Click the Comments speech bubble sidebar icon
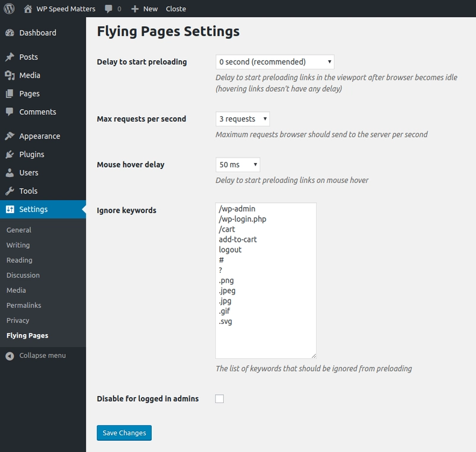Image resolution: width=476 pixels, height=452 pixels. 10,112
